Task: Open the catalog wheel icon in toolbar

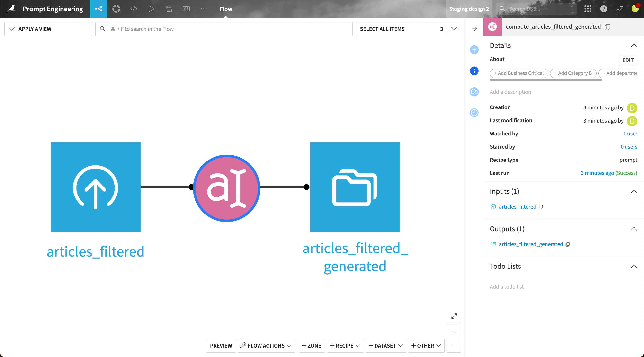Action: tap(116, 9)
